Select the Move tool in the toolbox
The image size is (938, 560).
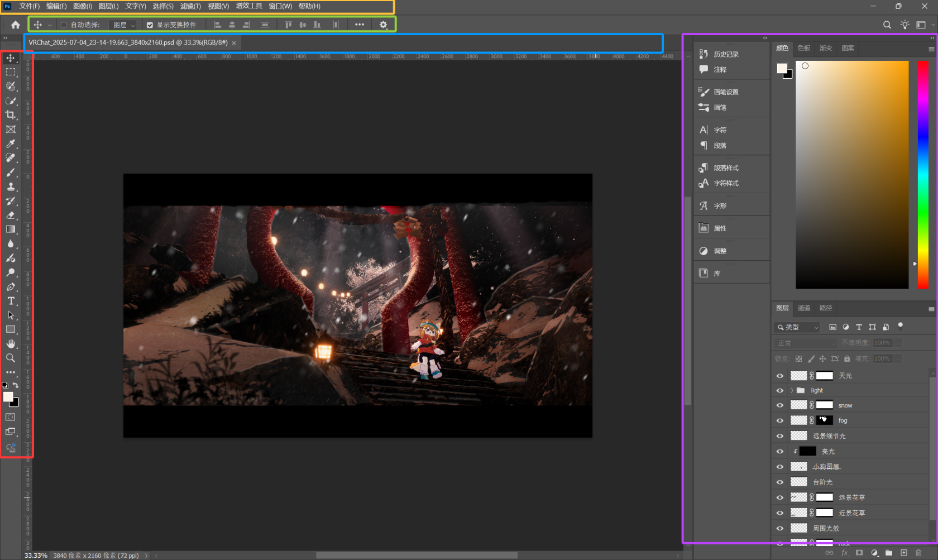pos(11,58)
